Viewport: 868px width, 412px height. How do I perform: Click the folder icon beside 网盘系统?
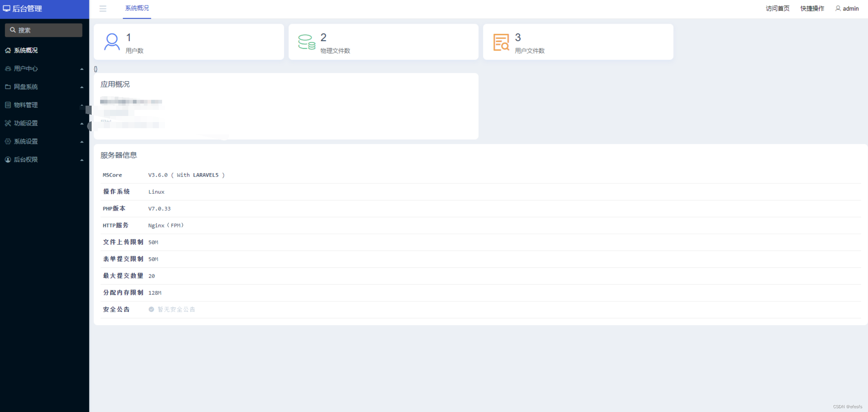pyautogui.click(x=8, y=87)
